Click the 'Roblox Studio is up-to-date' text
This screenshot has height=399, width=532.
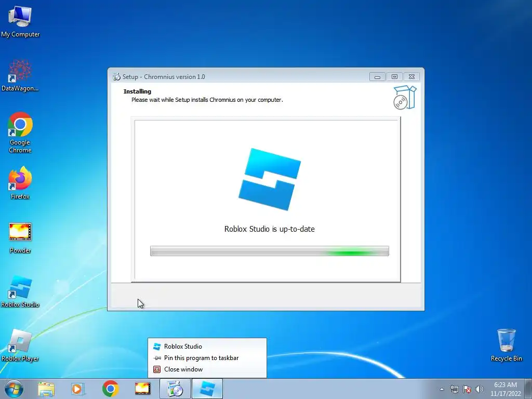point(270,229)
